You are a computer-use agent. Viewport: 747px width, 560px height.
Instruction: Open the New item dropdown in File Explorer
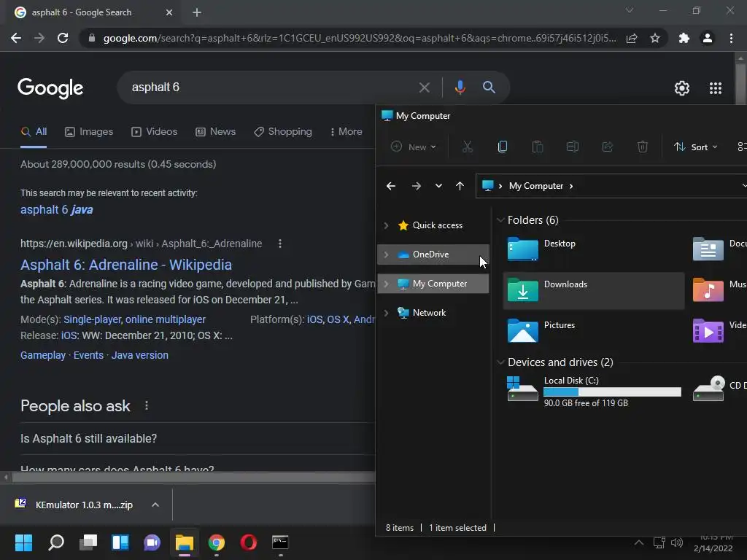(413, 147)
